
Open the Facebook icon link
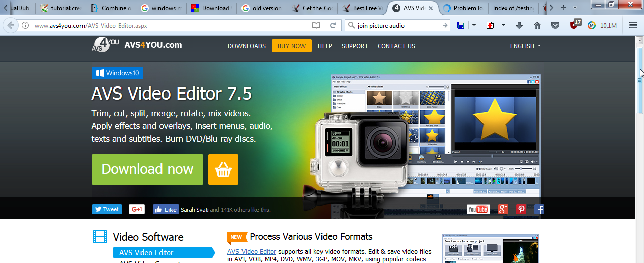pyautogui.click(x=539, y=209)
